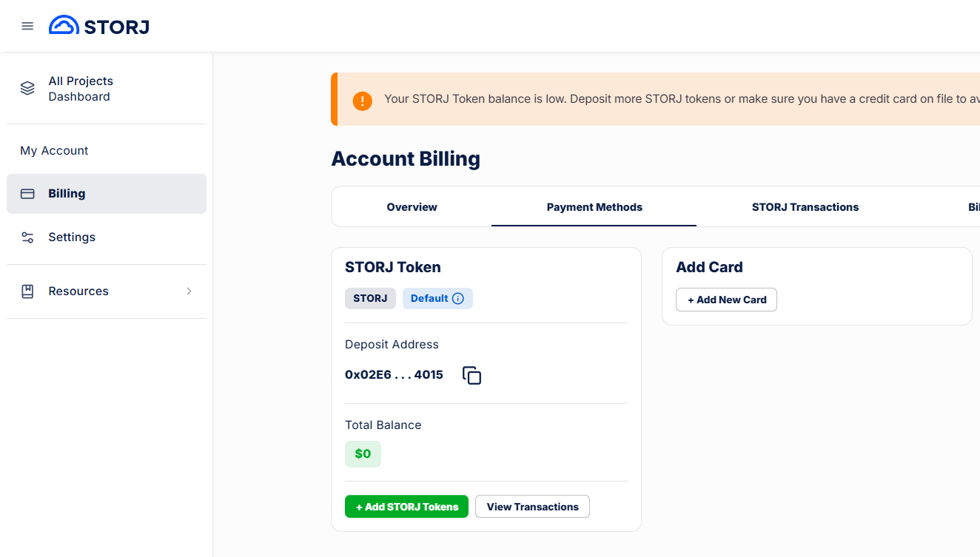The image size is (980, 557).
Task: Switch to the Overview tab
Action: [x=412, y=207]
